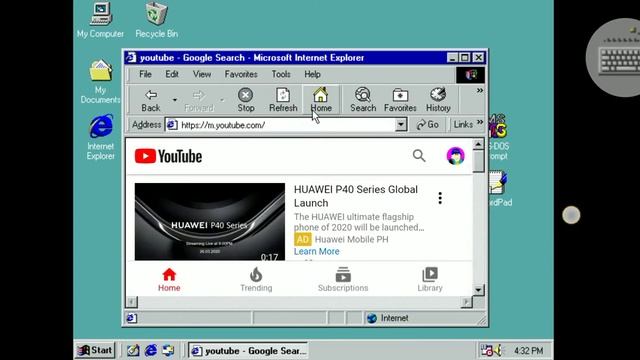Click the vertical scrollbar down arrow
This screenshot has height=360, width=640.
(478, 290)
